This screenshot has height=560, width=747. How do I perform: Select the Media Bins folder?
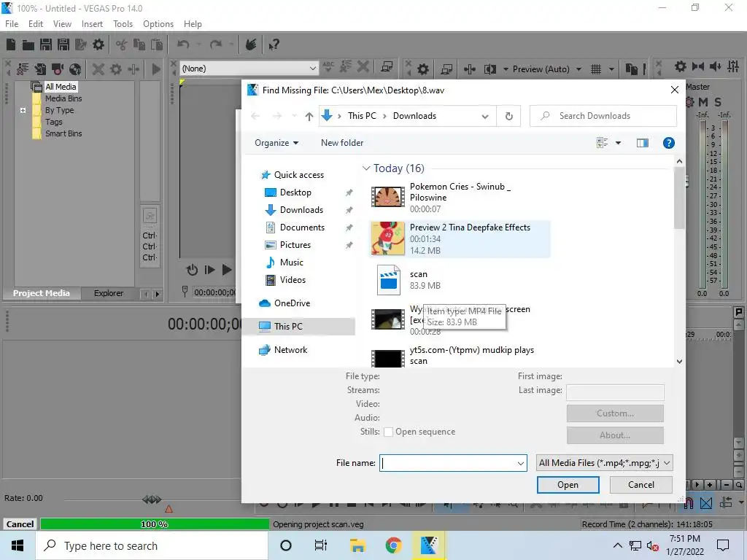[63, 98]
